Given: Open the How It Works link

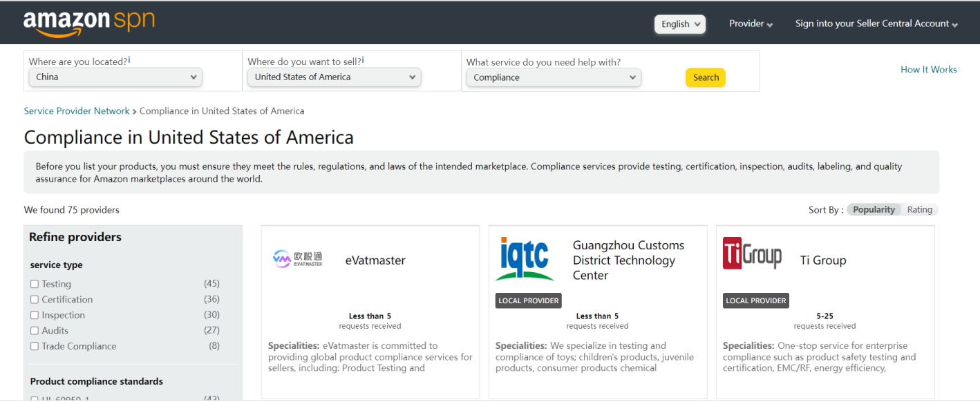Looking at the screenshot, I should (928, 70).
